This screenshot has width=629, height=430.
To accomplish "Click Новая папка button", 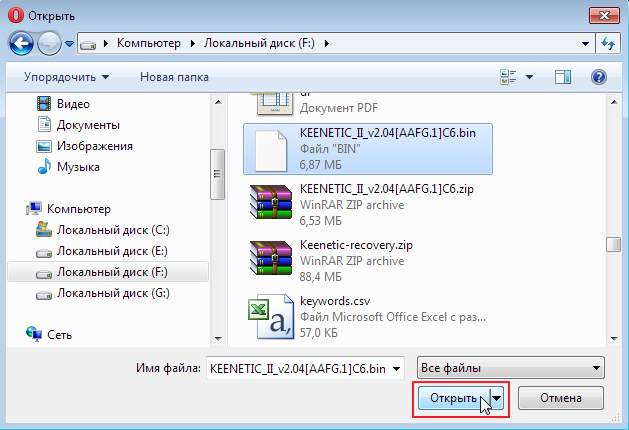I will click(x=174, y=77).
